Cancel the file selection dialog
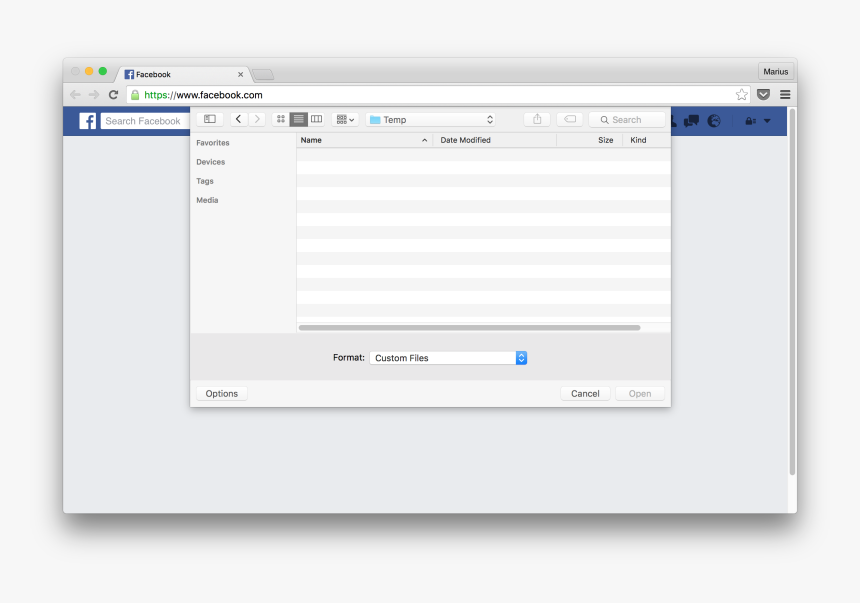Image resolution: width=860 pixels, height=603 pixels. 585,393
